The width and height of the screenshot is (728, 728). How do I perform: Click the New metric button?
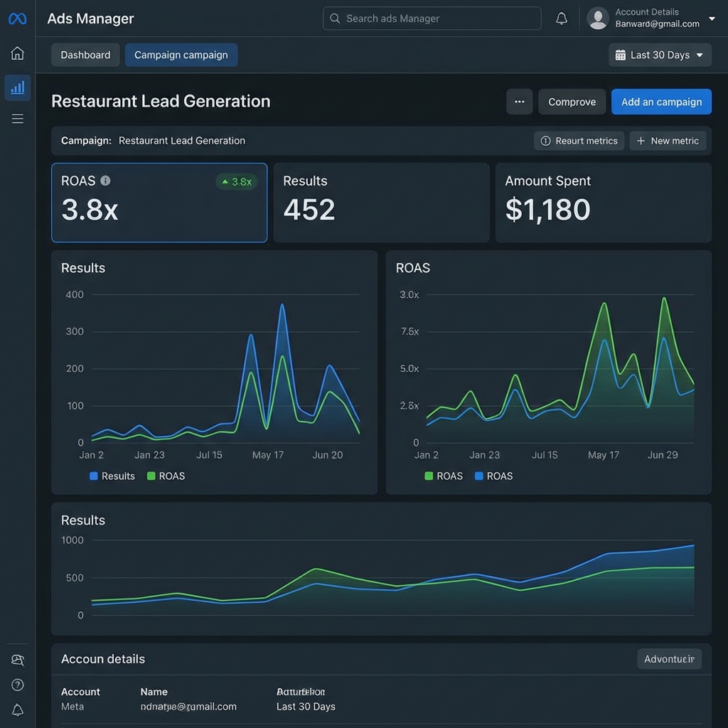click(x=668, y=140)
